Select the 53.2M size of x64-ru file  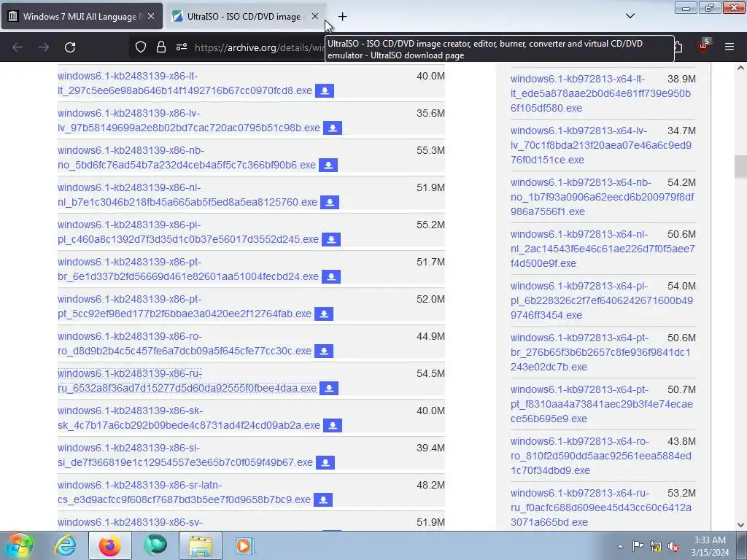click(x=681, y=493)
